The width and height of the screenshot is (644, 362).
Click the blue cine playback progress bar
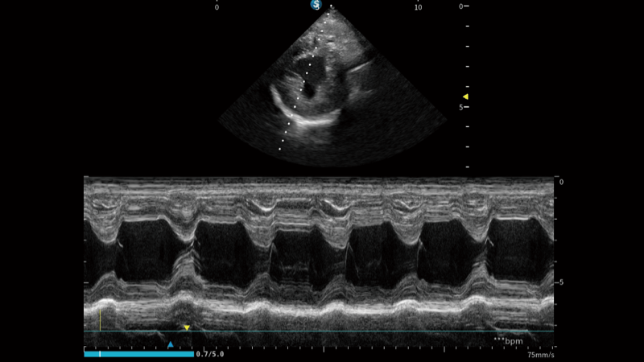138,353
